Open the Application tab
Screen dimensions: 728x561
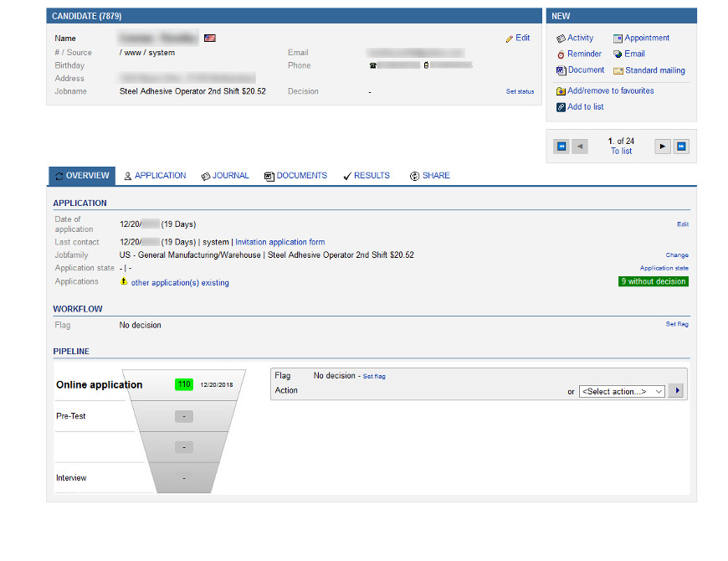[155, 176]
